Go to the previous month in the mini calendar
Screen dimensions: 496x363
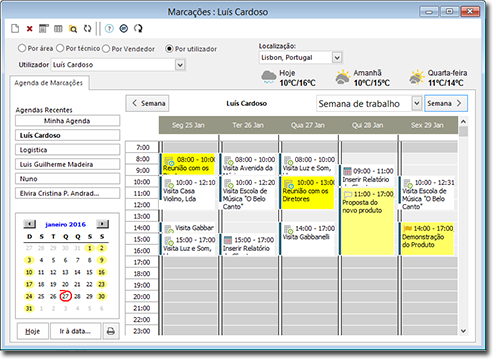coord(29,224)
